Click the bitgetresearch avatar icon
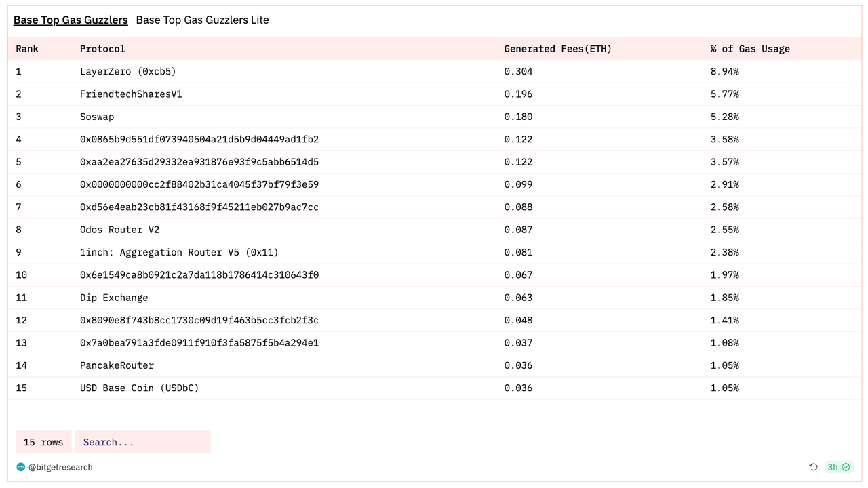The width and height of the screenshot is (868, 488). click(x=21, y=467)
